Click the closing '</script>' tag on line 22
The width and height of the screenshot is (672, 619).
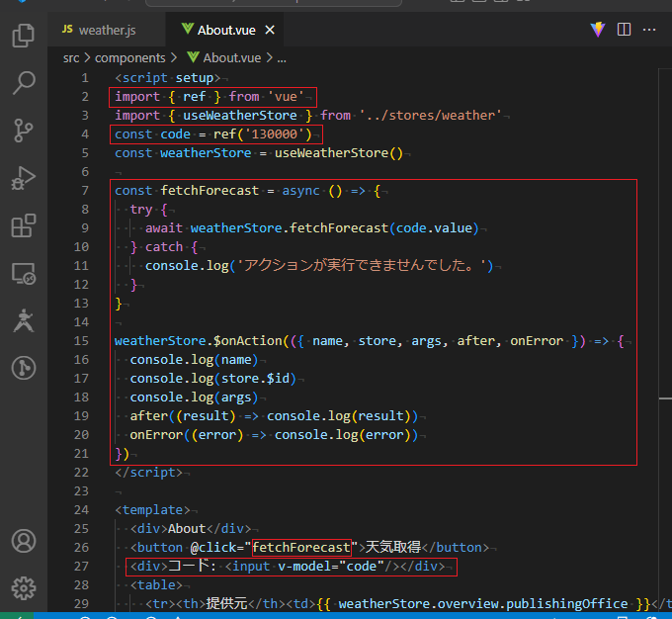pos(148,473)
